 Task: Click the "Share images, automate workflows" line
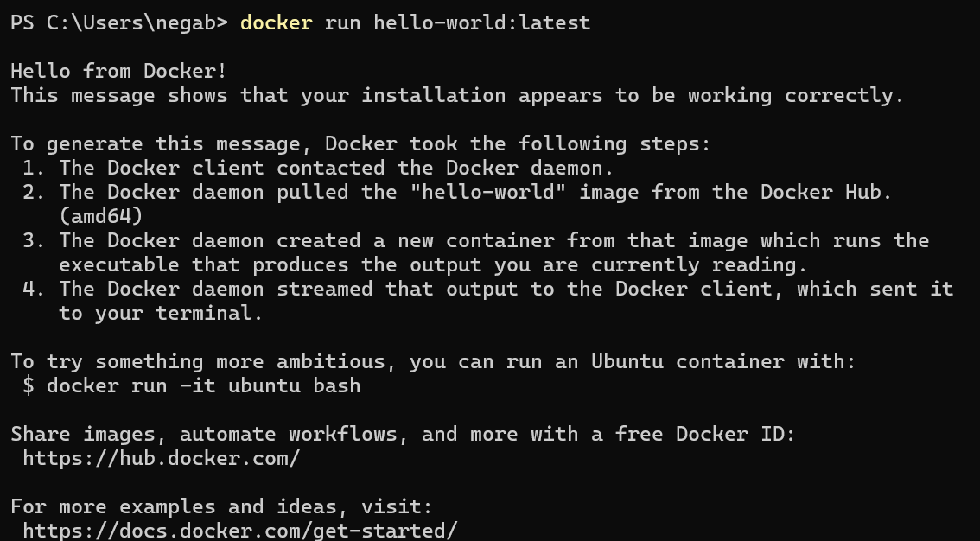tap(403, 434)
